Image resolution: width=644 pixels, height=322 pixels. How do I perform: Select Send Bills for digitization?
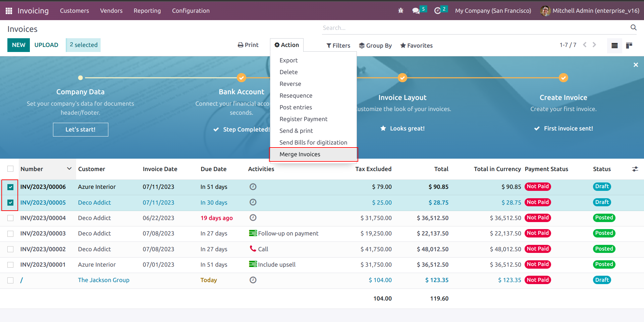(x=313, y=143)
